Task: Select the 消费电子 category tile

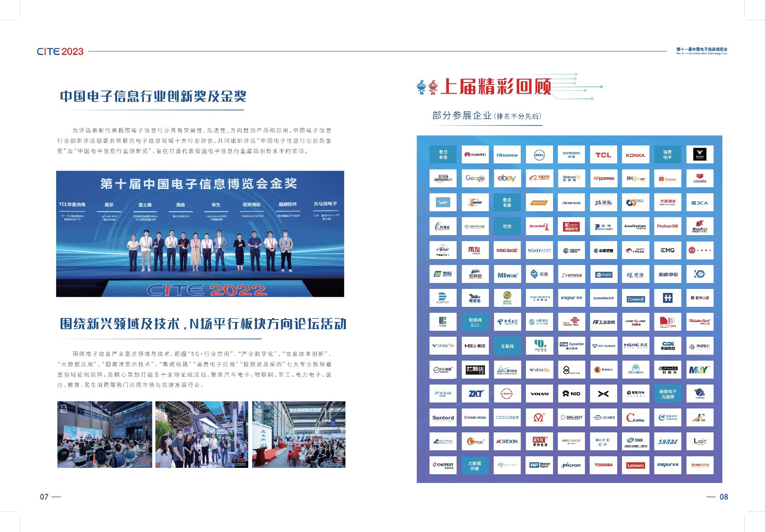Action: pyautogui.click(x=668, y=155)
